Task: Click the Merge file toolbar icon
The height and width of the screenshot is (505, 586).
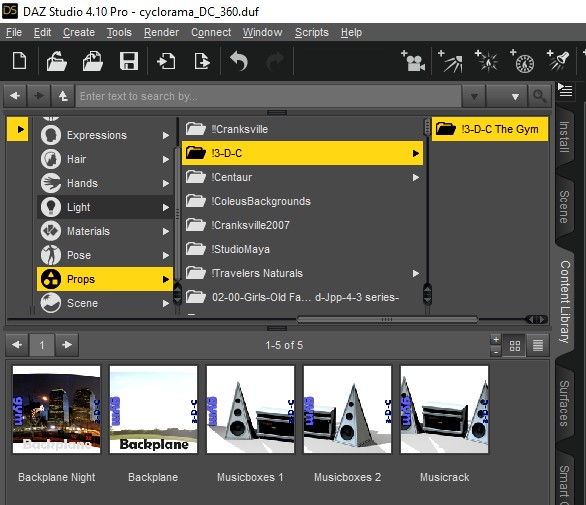Action: (93, 61)
